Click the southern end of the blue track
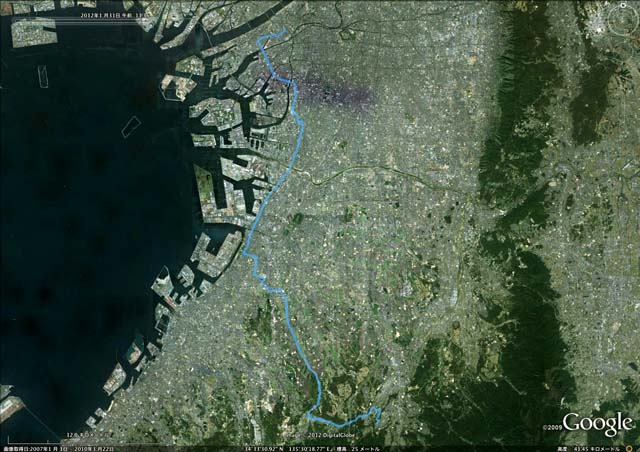Viewport: 640px width, 452px height. tap(378, 423)
